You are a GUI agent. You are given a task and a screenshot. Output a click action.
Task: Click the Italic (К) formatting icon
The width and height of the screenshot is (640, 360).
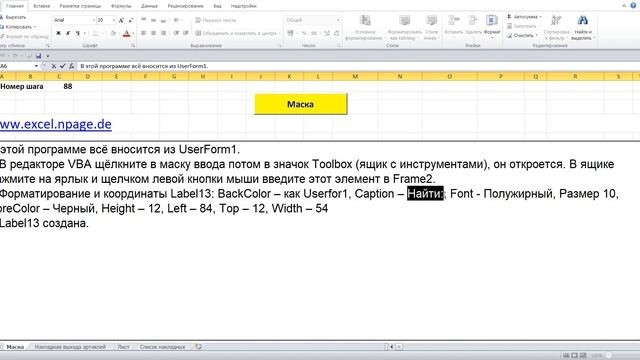pos(68,33)
